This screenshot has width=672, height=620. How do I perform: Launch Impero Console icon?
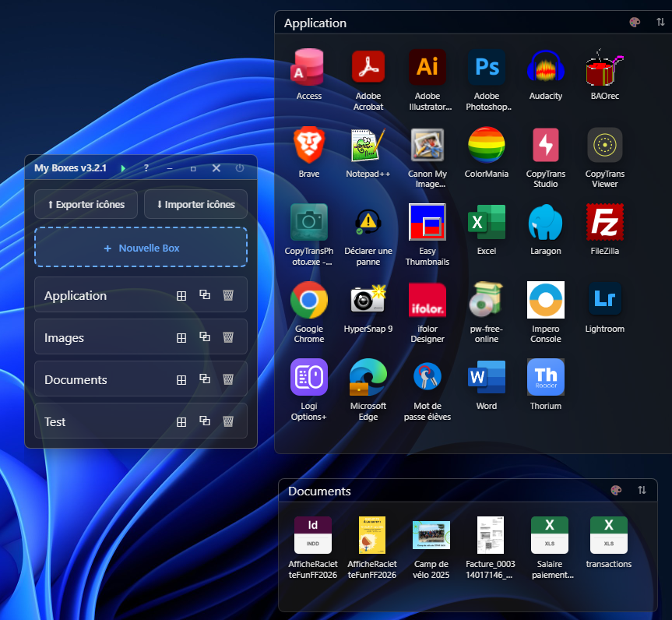click(546, 300)
